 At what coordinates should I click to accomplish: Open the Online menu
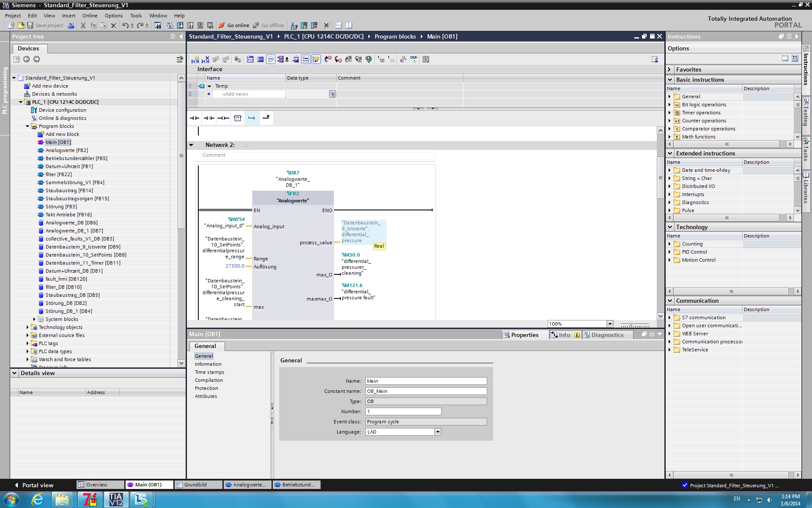90,16
